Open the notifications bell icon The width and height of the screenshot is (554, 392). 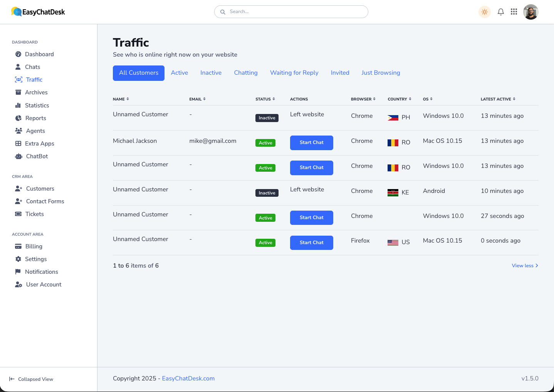pos(501,12)
